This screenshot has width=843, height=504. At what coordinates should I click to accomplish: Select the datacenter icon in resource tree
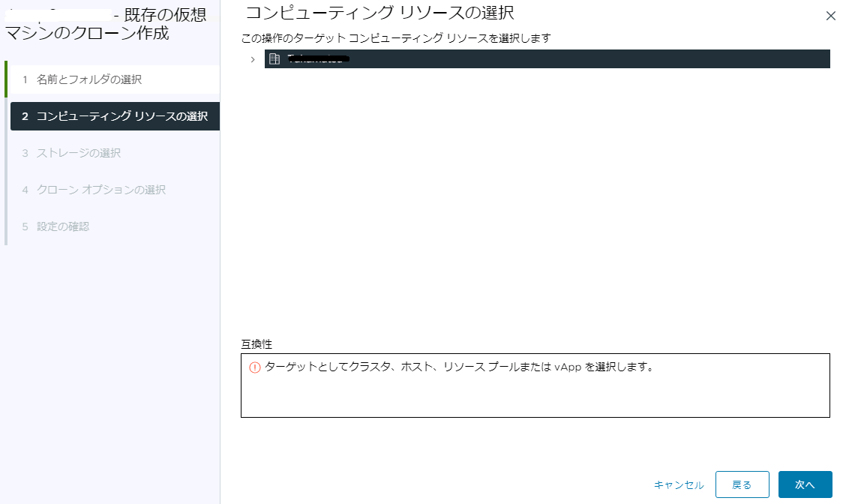click(x=274, y=59)
